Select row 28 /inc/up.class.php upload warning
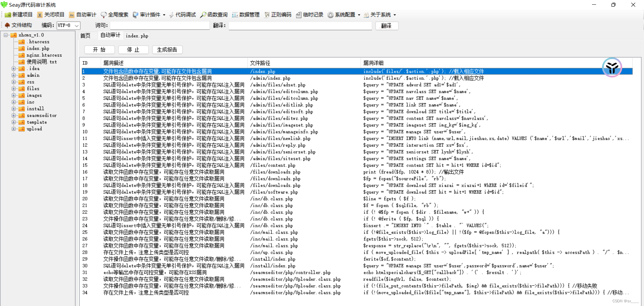 tap(357, 252)
